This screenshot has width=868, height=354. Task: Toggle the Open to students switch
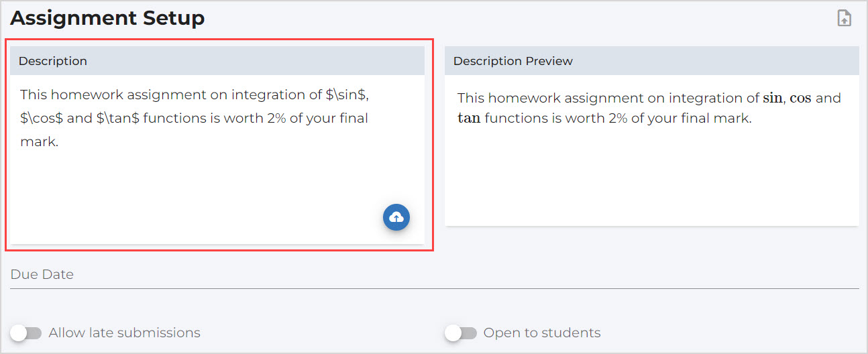(x=461, y=333)
